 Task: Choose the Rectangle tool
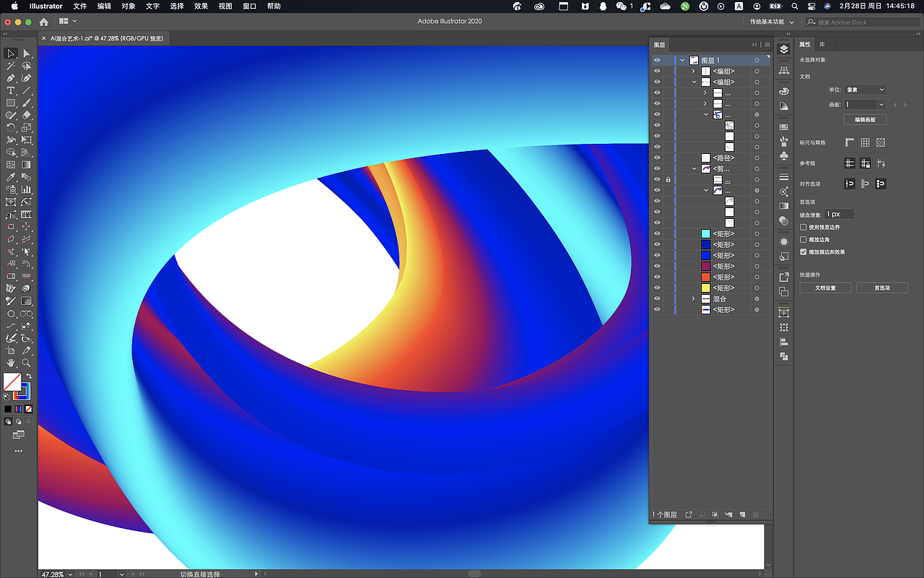tap(11, 103)
